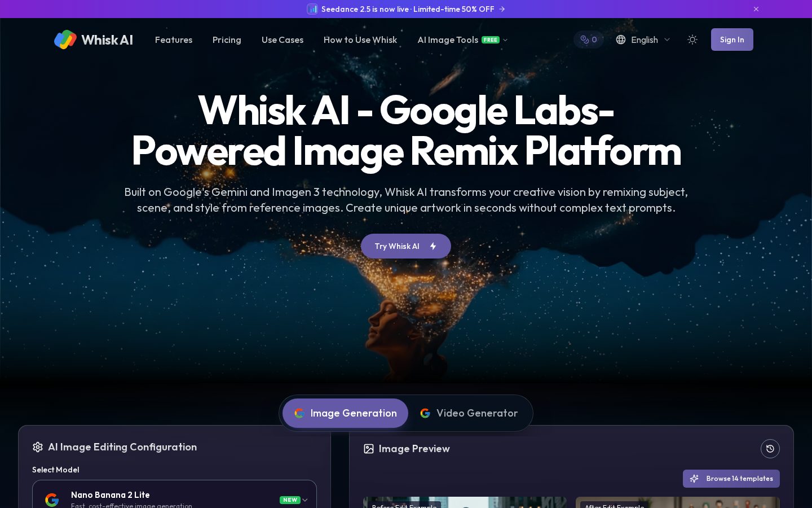
Task: Expand the English language dropdown chevron
Action: 667,40
